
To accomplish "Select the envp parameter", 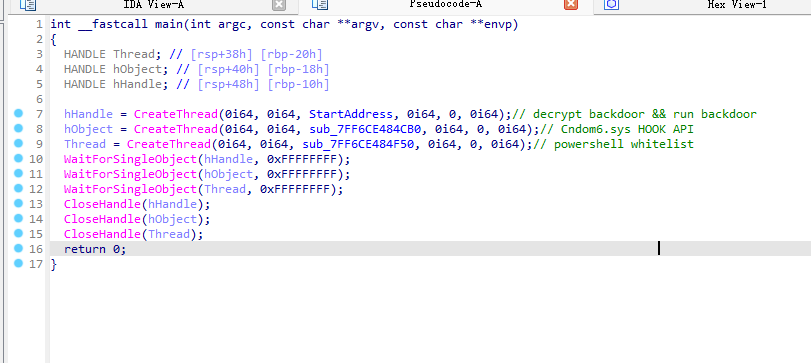I will tap(499, 24).
